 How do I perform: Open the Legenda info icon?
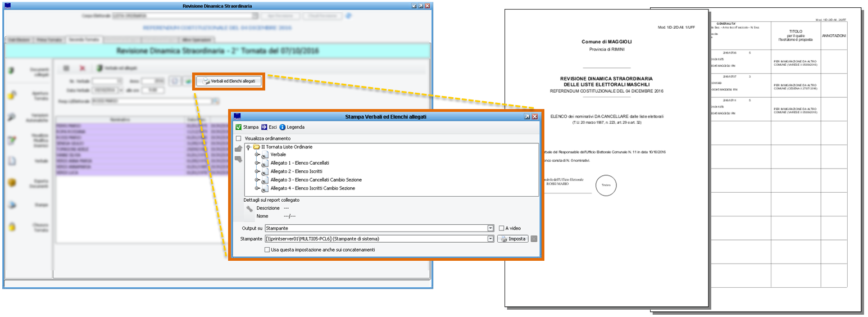point(283,127)
